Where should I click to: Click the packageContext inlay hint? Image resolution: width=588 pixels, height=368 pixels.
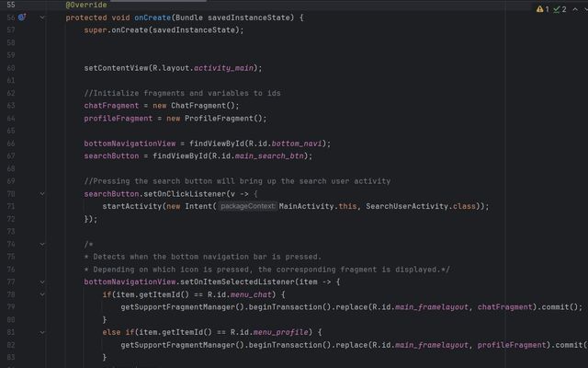click(x=247, y=206)
